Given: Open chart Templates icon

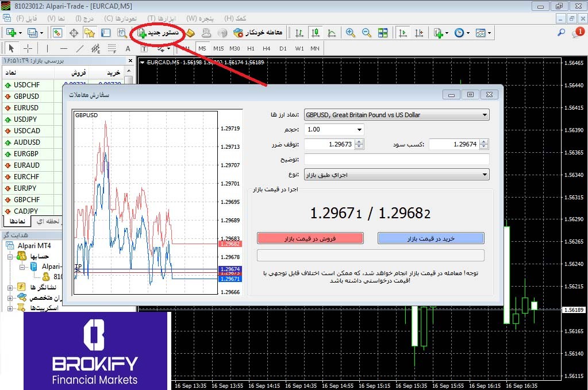Looking at the screenshot, I should pyautogui.click(x=481, y=33).
